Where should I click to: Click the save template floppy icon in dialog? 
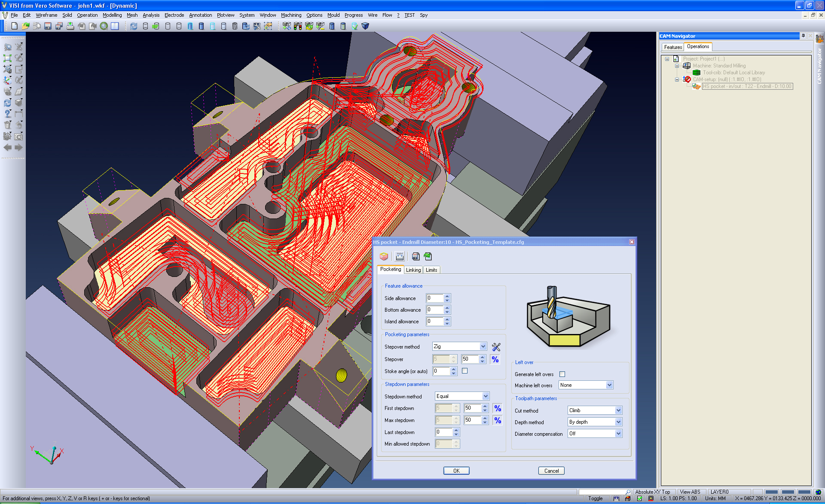(x=416, y=256)
